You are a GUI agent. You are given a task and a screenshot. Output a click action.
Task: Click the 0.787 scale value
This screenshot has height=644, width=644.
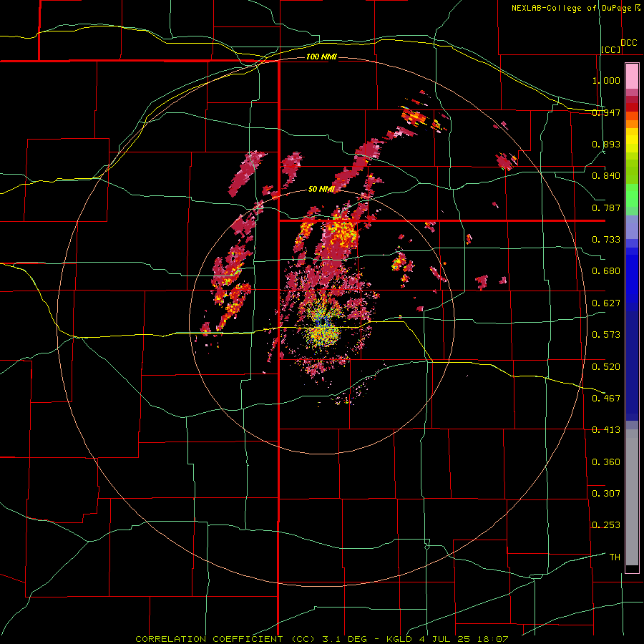tap(606, 208)
